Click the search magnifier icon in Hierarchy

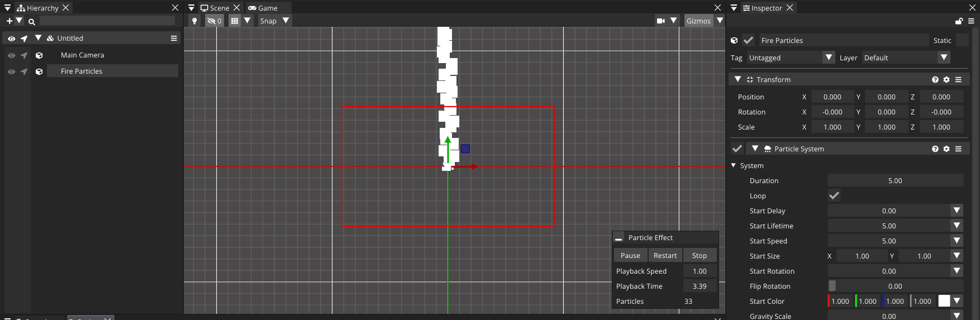(x=32, y=22)
